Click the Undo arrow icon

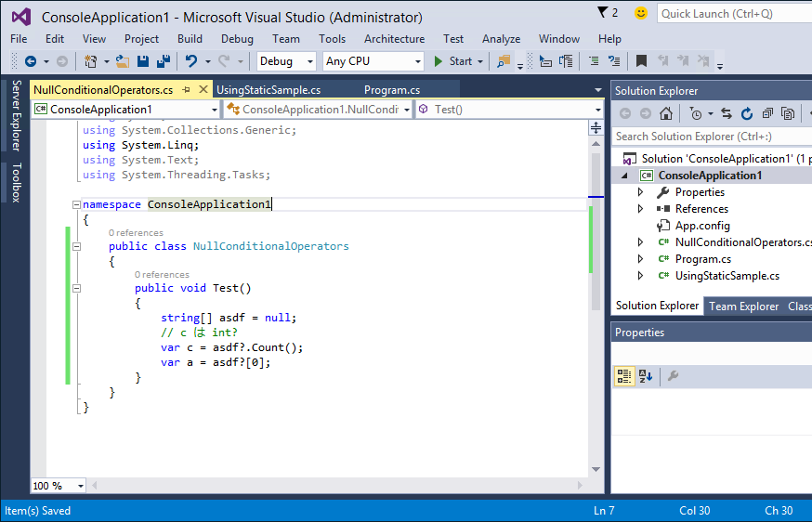(x=191, y=61)
